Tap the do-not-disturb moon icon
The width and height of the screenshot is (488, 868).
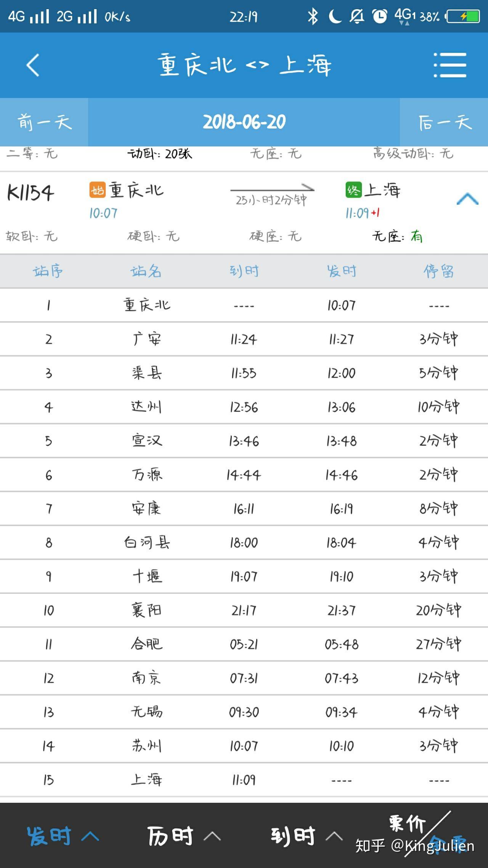coord(335,16)
